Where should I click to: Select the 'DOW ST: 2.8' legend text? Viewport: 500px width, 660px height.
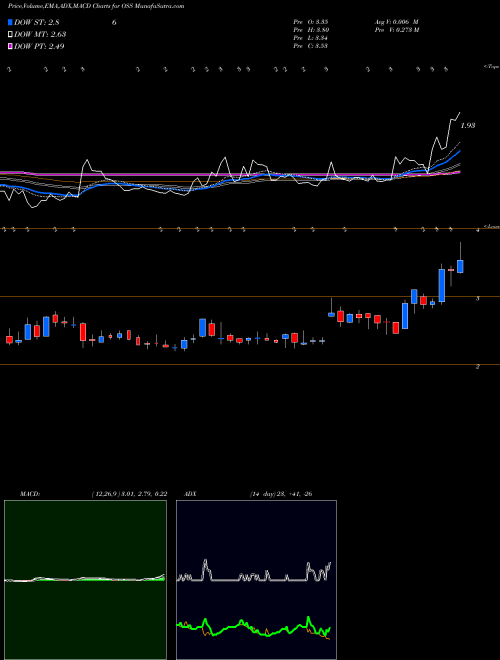pyautogui.click(x=39, y=22)
